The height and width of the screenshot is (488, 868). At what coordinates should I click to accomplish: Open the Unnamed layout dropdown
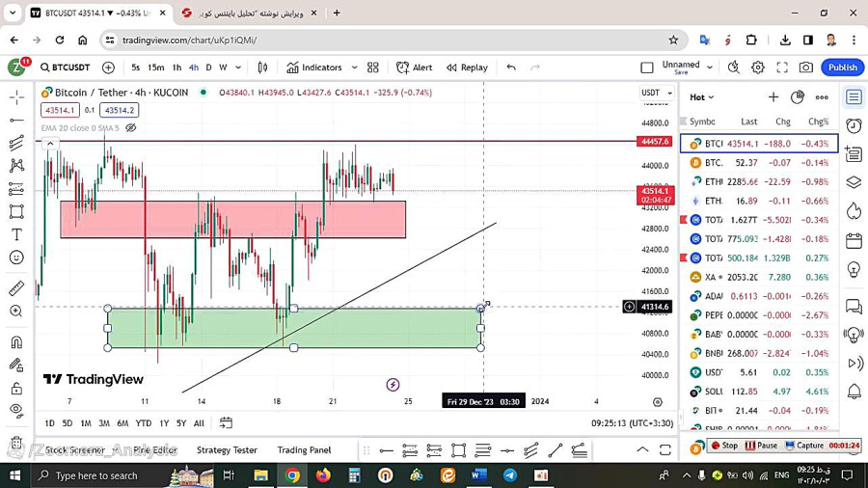[x=710, y=68]
